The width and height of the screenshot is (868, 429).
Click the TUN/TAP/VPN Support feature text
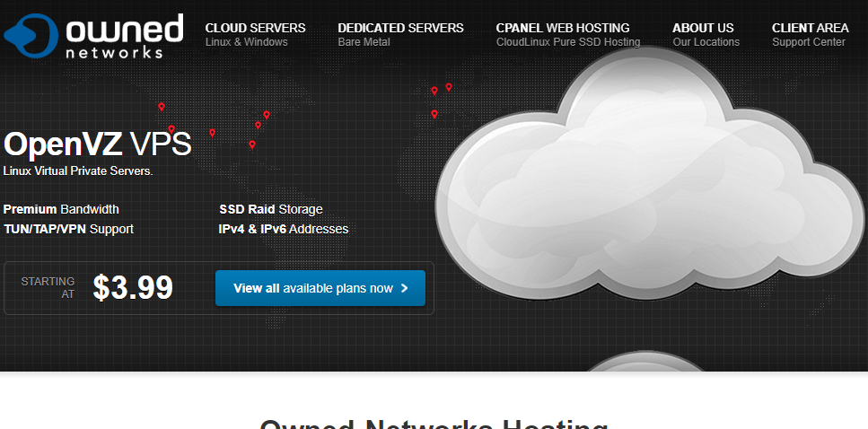pos(68,229)
